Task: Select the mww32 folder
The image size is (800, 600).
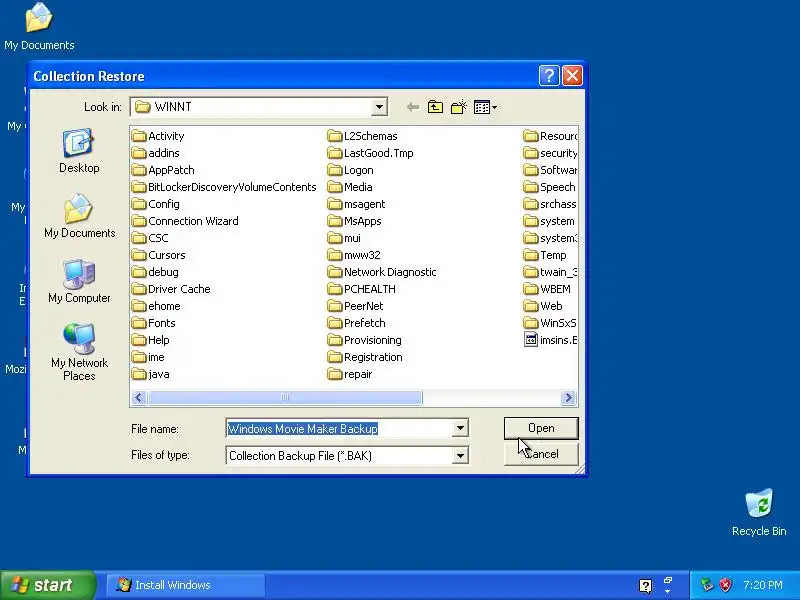Action: (x=354, y=255)
